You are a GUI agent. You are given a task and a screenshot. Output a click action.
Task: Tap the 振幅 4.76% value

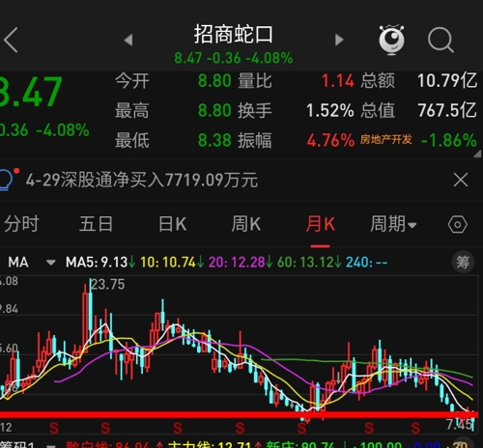pos(330,141)
